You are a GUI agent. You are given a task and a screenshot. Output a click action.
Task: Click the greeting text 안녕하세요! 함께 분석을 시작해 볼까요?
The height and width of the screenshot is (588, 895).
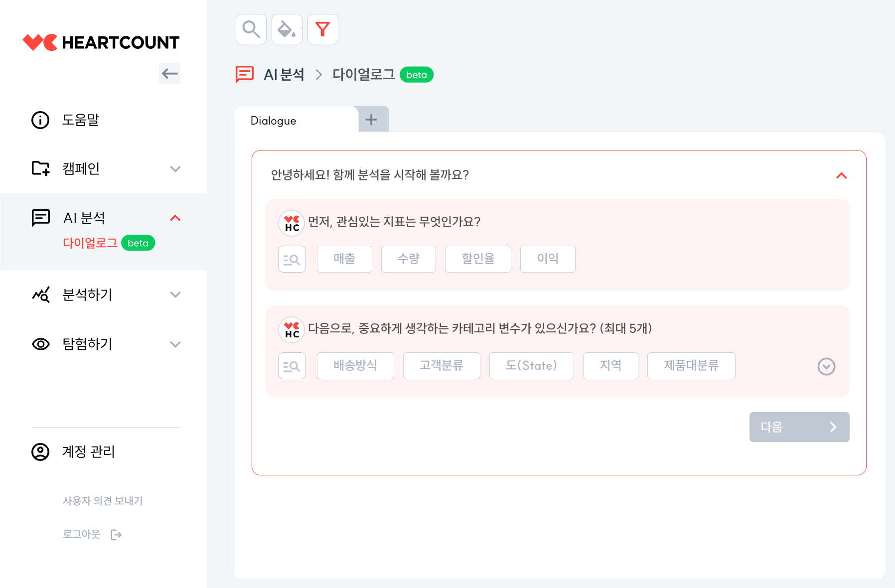point(370,175)
